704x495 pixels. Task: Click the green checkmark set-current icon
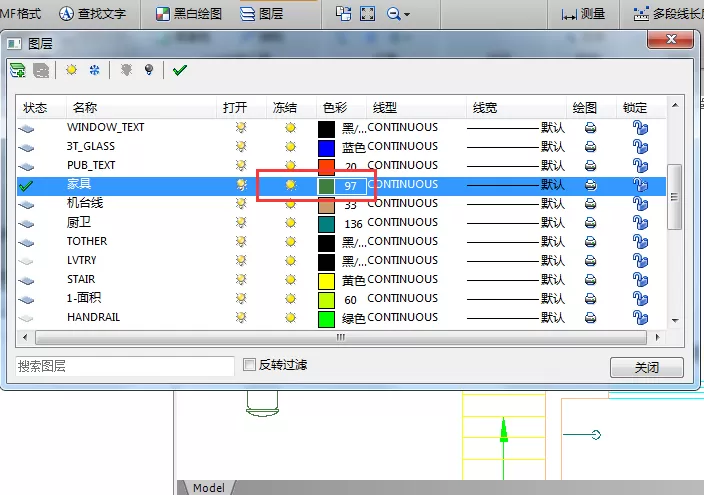click(180, 70)
